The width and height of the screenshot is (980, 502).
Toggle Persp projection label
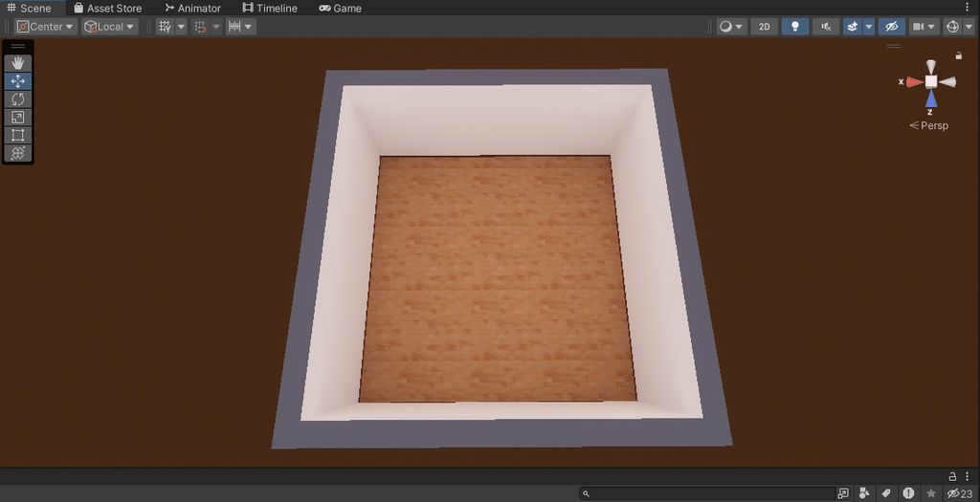coord(928,125)
